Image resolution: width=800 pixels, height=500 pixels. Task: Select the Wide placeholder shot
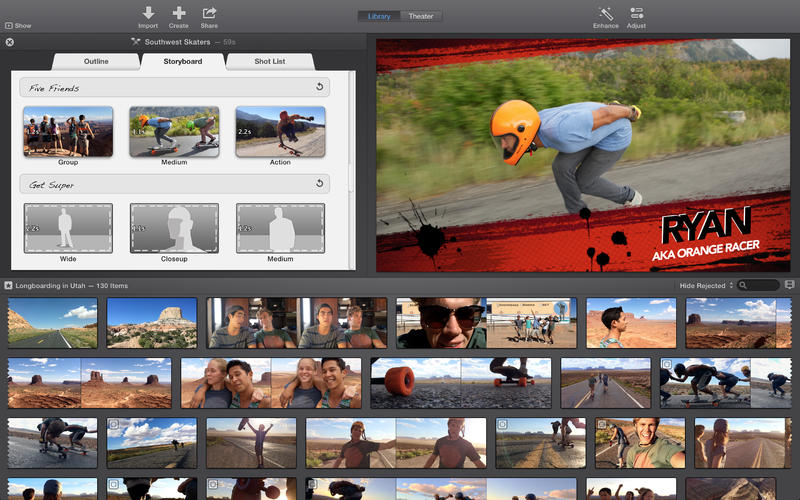[x=68, y=228]
